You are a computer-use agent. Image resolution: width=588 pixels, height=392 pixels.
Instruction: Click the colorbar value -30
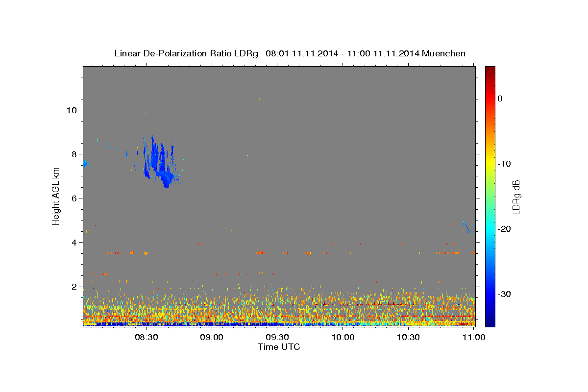point(503,294)
